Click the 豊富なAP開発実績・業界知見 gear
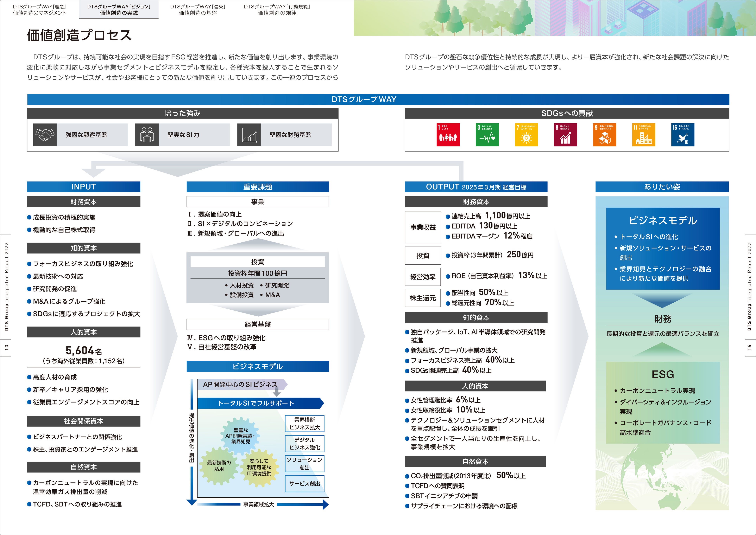Screen dimensions: 756x535 (240, 435)
